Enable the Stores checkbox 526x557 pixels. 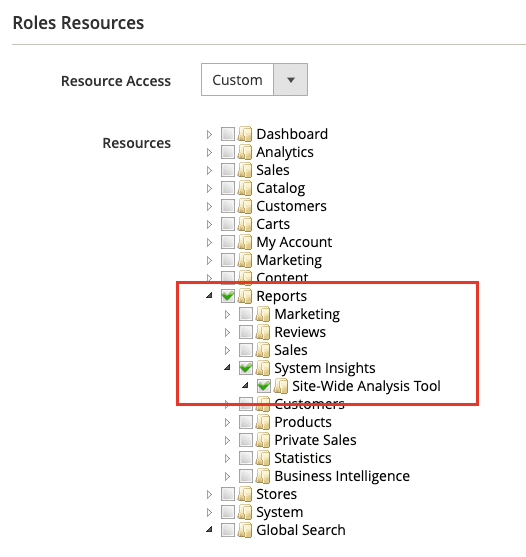[x=228, y=494]
